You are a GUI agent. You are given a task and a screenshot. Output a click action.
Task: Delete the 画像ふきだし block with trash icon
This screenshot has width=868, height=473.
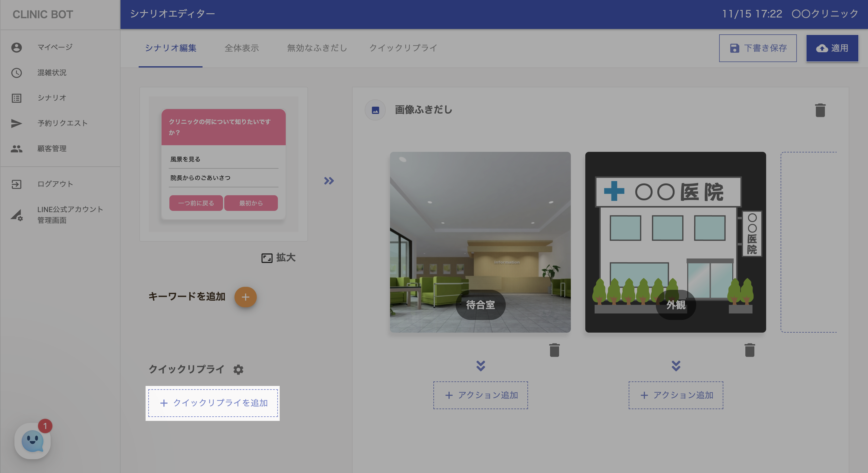point(820,110)
